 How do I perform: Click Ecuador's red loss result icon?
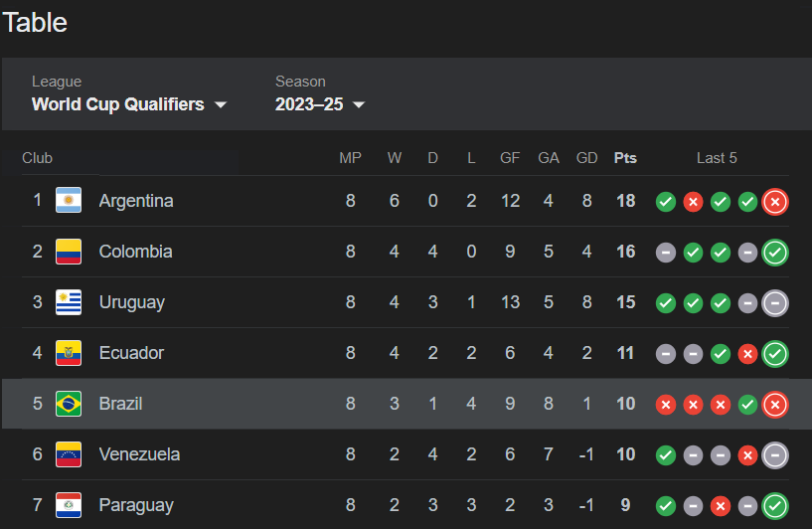pyautogui.click(x=747, y=354)
